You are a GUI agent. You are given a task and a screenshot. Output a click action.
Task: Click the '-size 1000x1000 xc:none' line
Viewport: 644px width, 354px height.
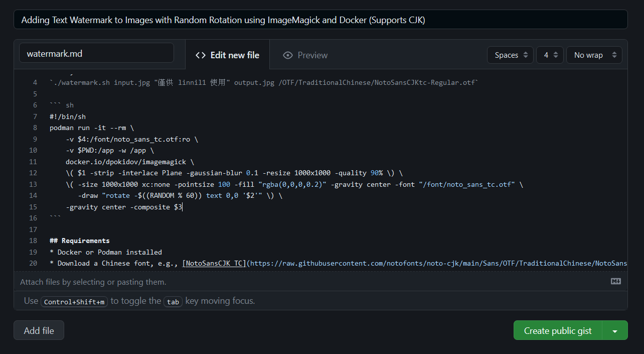294,184
